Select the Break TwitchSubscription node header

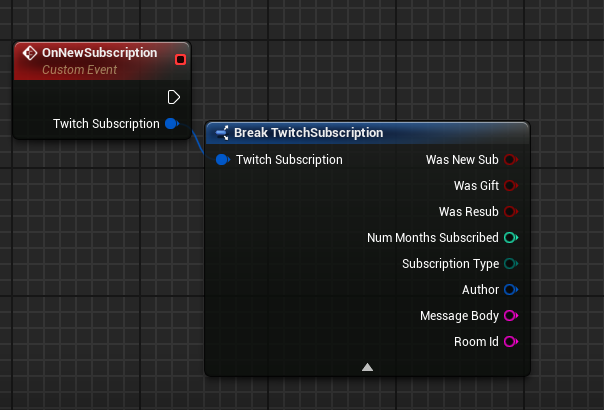[308, 133]
